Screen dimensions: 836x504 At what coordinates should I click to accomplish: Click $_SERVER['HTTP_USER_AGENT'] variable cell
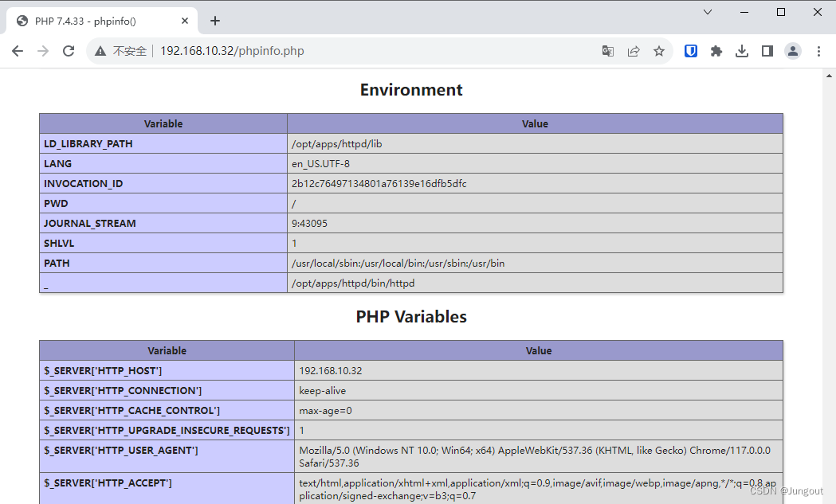point(167,456)
